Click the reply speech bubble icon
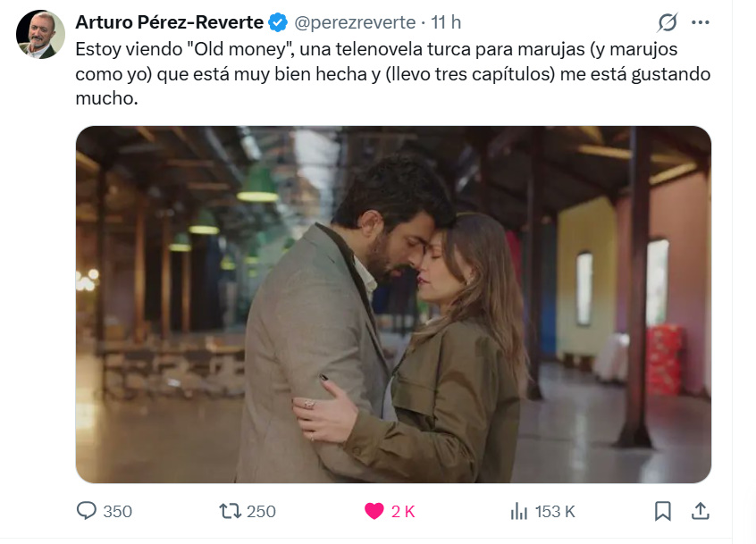 [87, 511]
